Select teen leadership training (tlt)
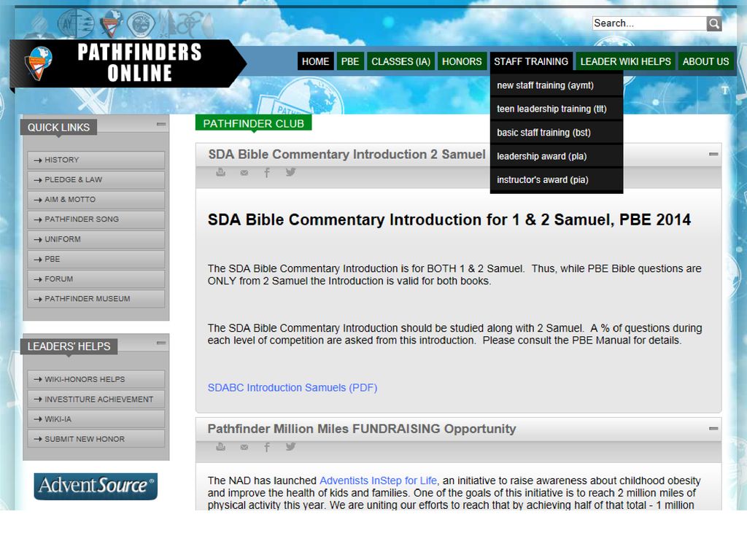This screenshot has width=747, height=560. (557, 109)
